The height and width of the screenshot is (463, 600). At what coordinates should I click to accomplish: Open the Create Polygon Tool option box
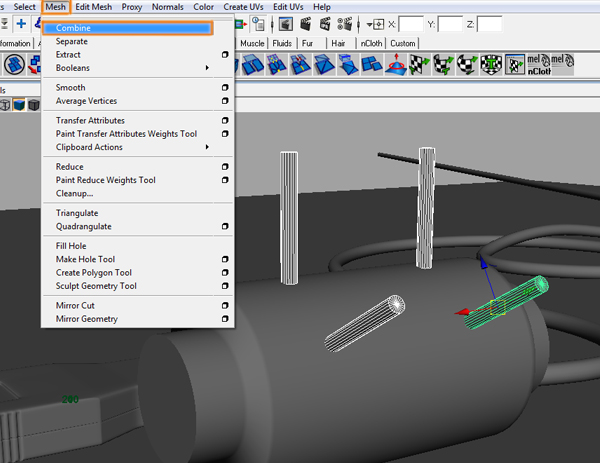225,273
